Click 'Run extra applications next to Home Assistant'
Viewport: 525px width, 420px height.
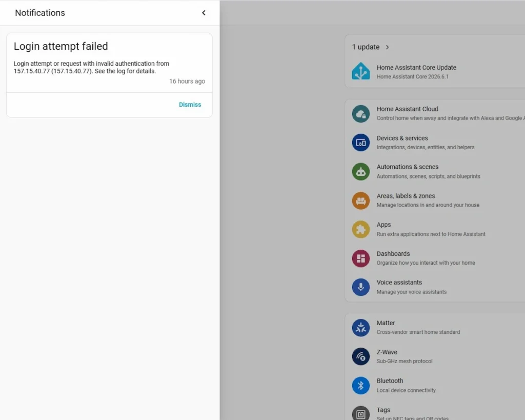tap(431, 234)
